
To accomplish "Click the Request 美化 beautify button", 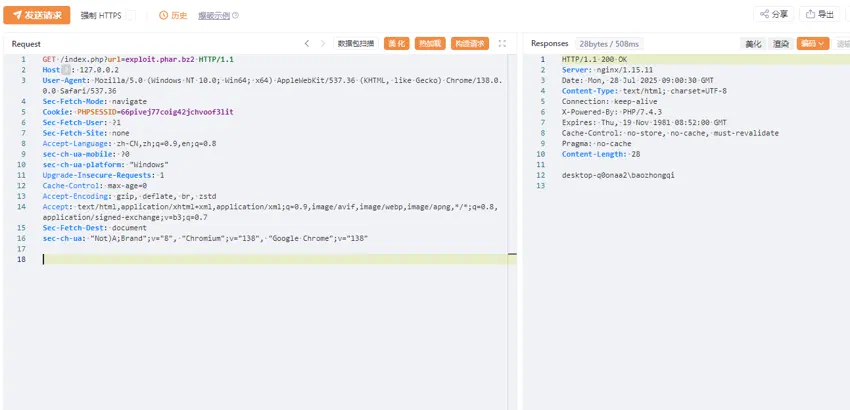I will [396, 44].
